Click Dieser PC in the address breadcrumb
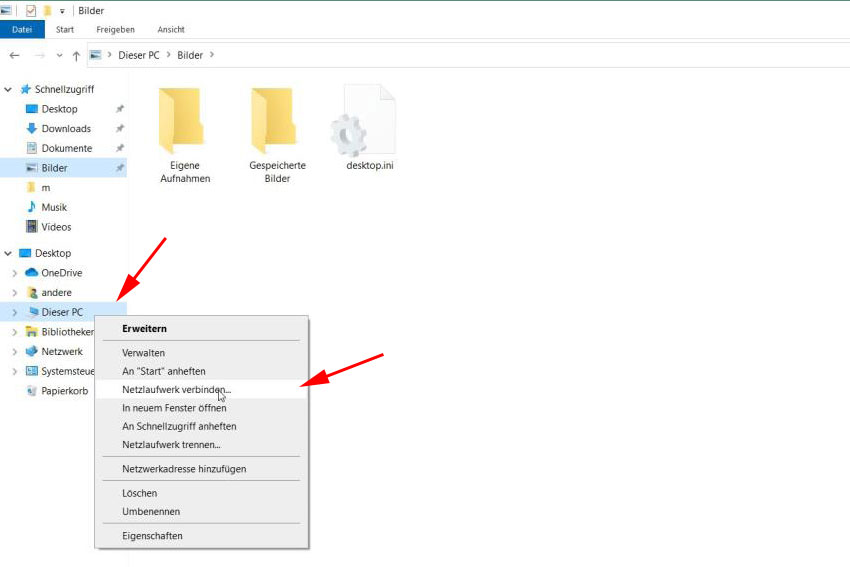 [140, 55]
